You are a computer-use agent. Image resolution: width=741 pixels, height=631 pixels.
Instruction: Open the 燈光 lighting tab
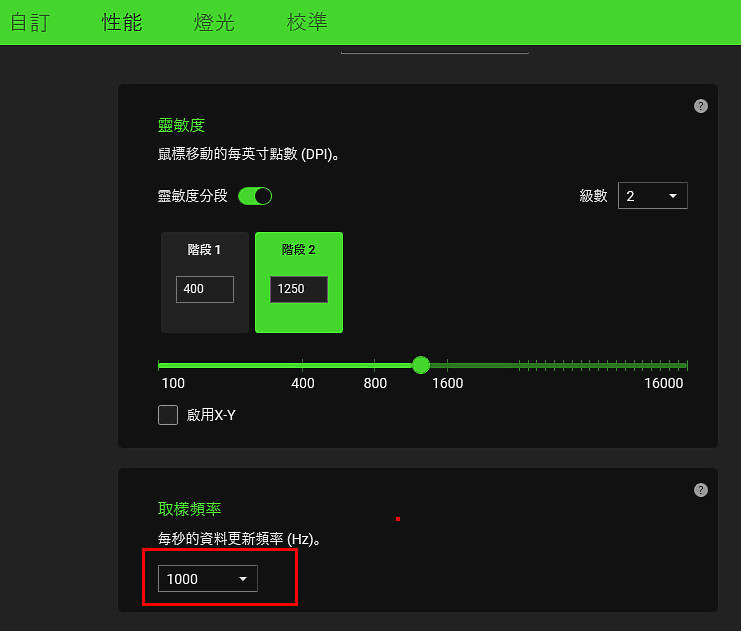click(x=214, y=22)
